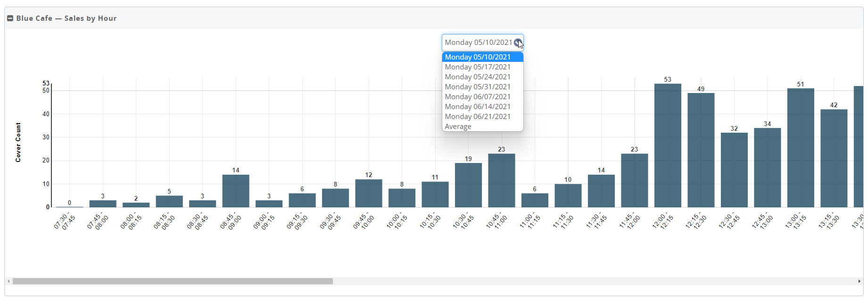The image size is (868, 298).
Task: Click the 12:15 - 12:30 bar showing 49
Action: [x=701, y=150]
